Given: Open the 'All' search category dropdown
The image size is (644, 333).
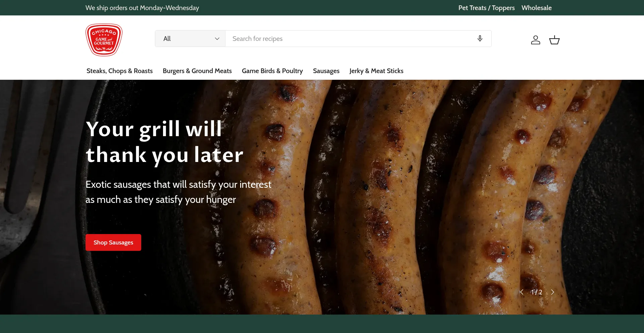Looking at the screenshot, I should click(x=191, y=39).
